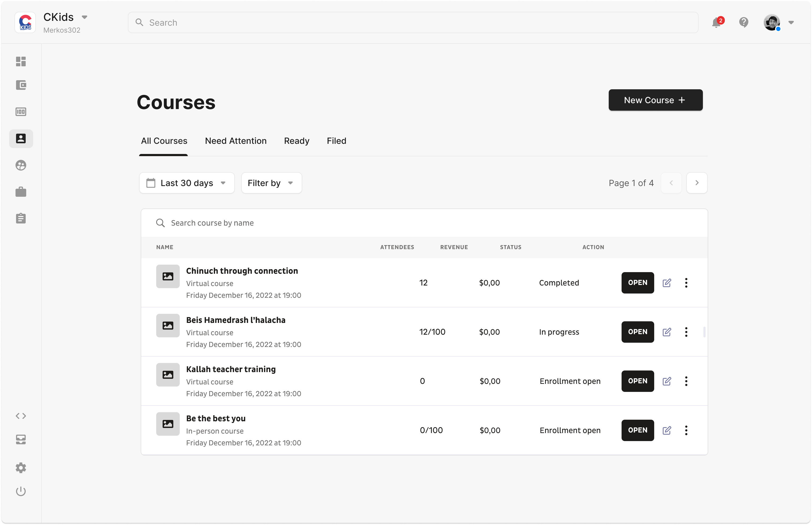Open the tickets icon in sidebar
Image resolution: width=812 pixels, height=525 pixels.
21,112
